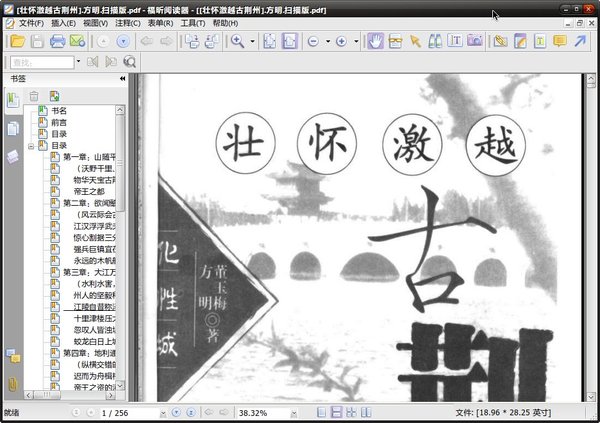Go to next page in status bar
The image size is (600, 423).
pyautogui.click(x=176, y=412)
